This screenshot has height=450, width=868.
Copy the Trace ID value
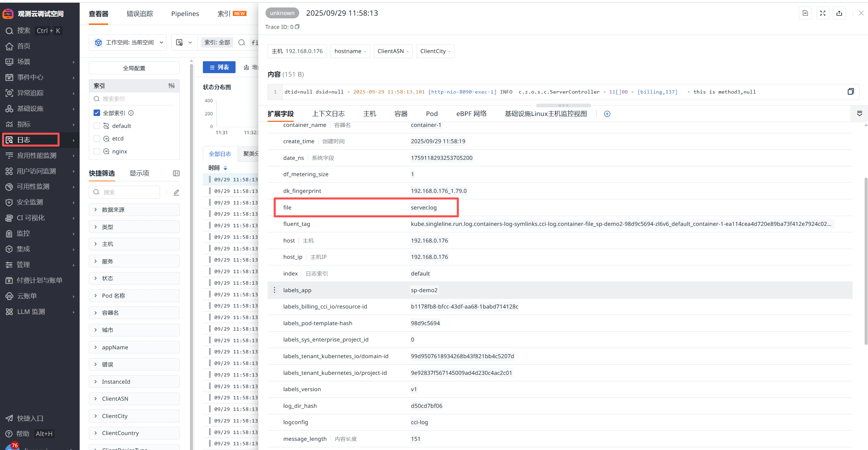297,27
